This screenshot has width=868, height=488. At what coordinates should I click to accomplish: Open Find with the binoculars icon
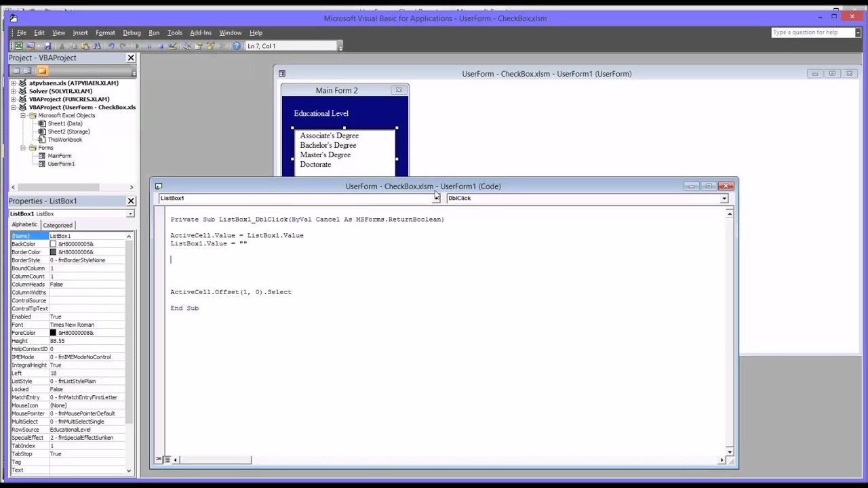97,46
